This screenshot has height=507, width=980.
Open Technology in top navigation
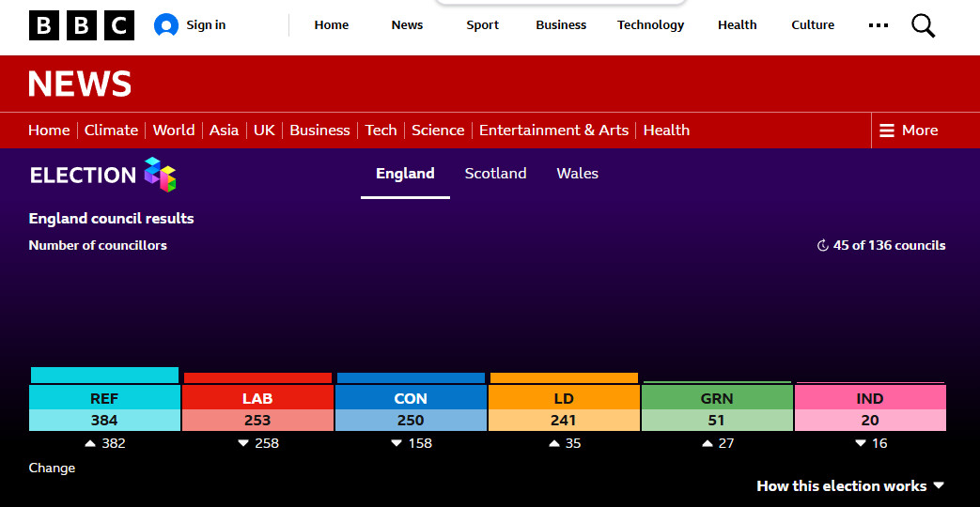coord(650,25)
